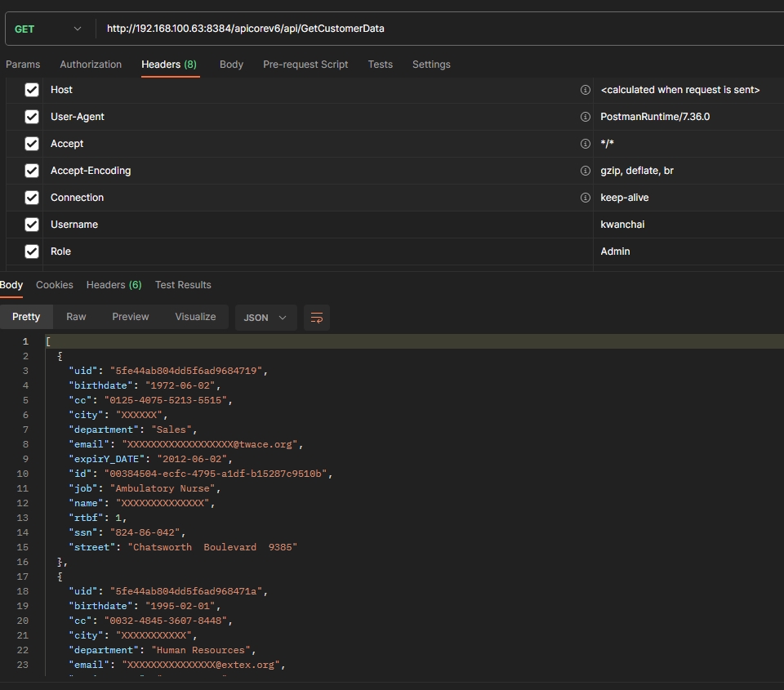
Task: Open the Pre-request Script tab
Action: click(305, 65)
